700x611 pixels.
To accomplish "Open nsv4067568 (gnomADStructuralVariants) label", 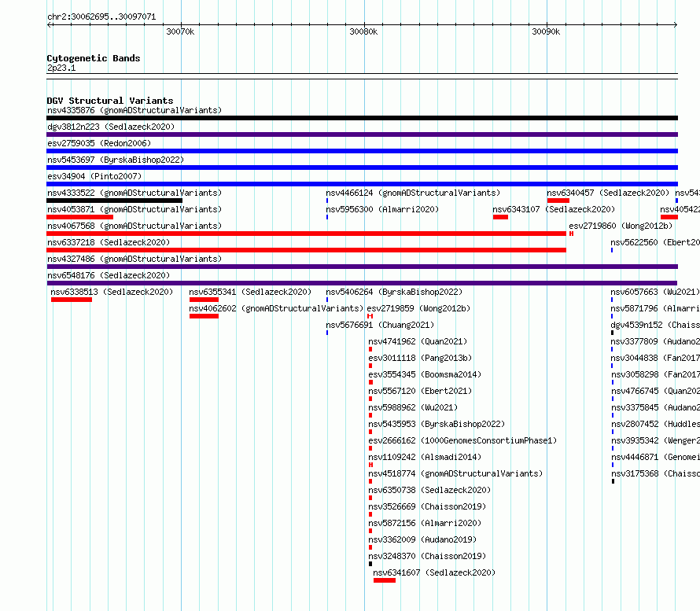I will click(x=134, y=226).
